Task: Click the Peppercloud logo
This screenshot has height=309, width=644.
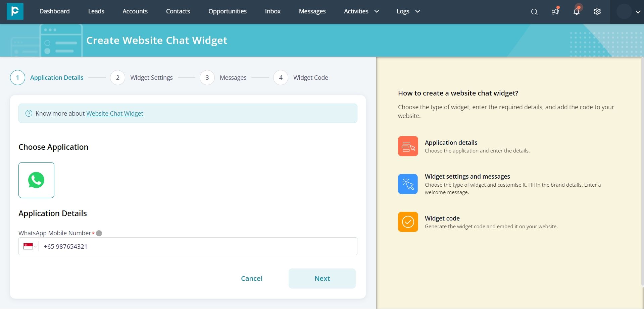Action: (15, 11)
